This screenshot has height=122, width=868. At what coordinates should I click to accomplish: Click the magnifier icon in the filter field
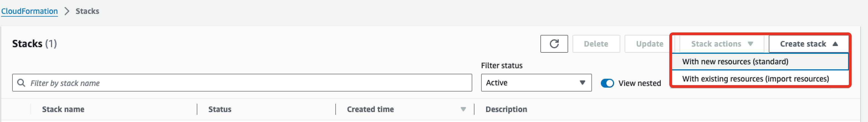[21, 83]
